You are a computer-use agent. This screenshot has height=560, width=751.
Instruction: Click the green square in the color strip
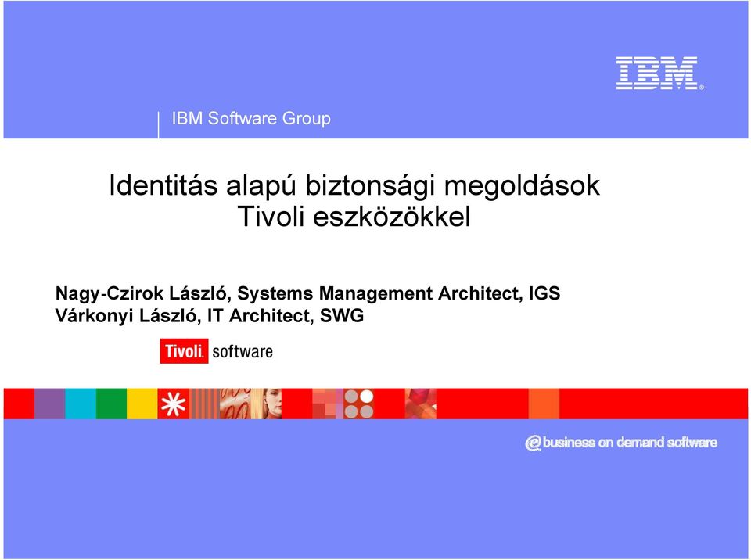[112, 404]
